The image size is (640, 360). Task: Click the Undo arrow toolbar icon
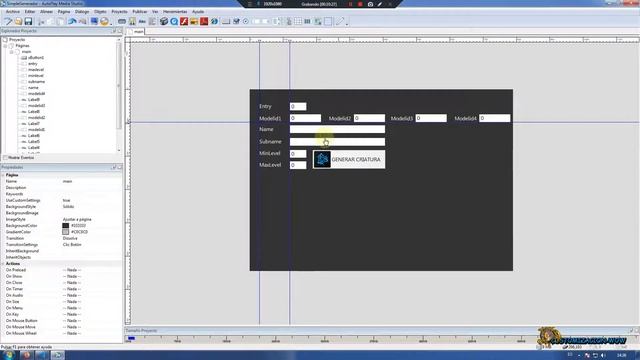click(x=72, y=21)
